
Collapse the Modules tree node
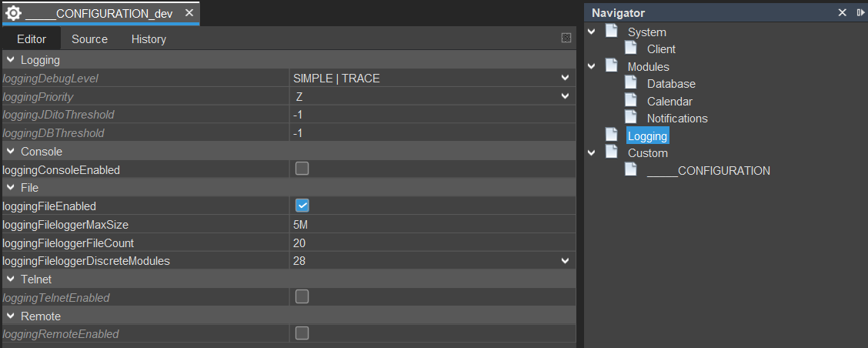click(591, 66)
